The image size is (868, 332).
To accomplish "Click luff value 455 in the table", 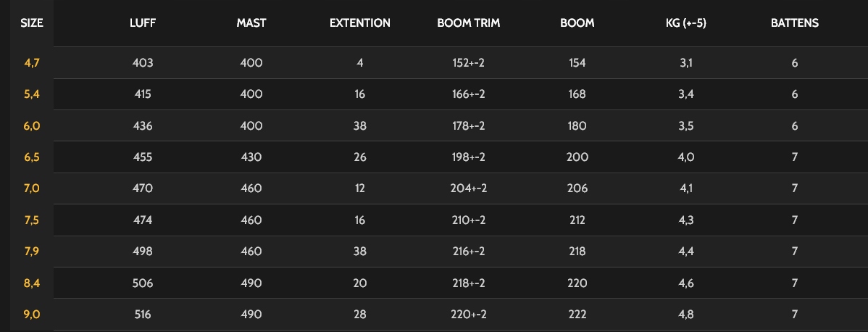I will [143, 157].
